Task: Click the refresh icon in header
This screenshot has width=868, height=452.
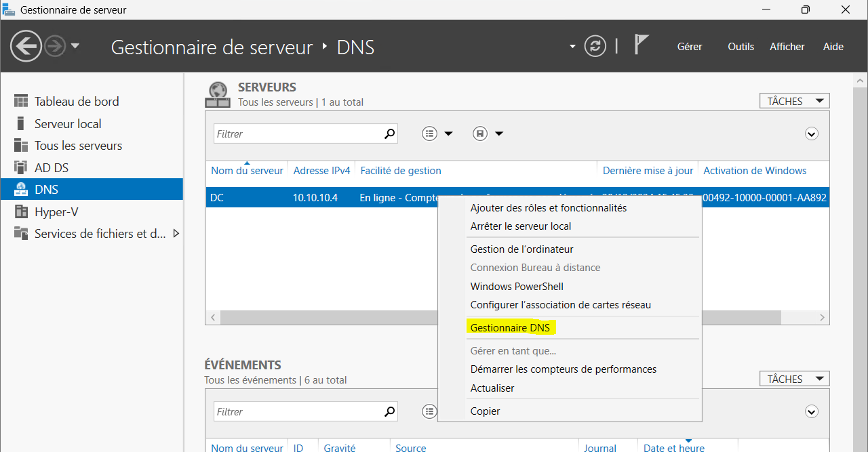Action: pos(595,47)
